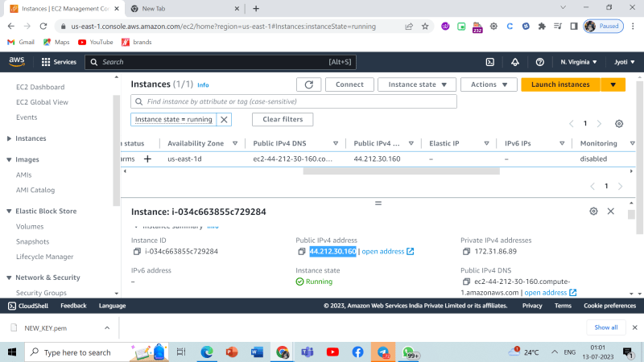Image resolution: width=644 pixels, height=362 pixels.
Task: Click the AWS top Search box
Action: click(221, 62)
